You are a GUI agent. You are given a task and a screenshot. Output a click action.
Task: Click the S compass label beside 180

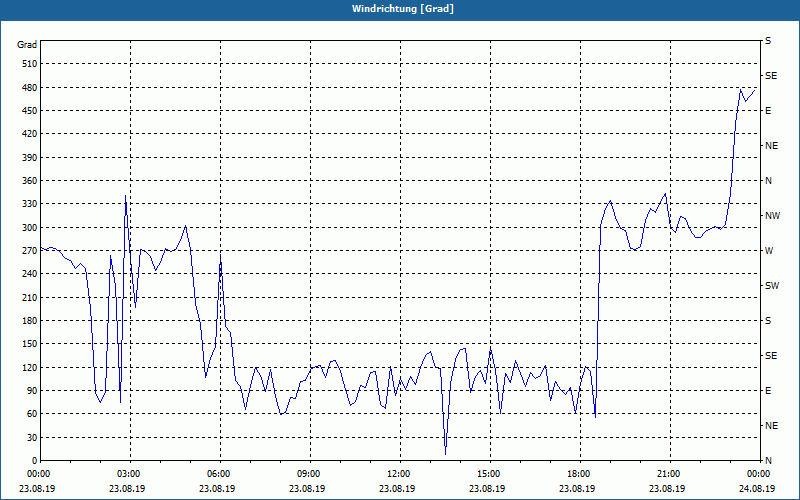pos(768,321)
